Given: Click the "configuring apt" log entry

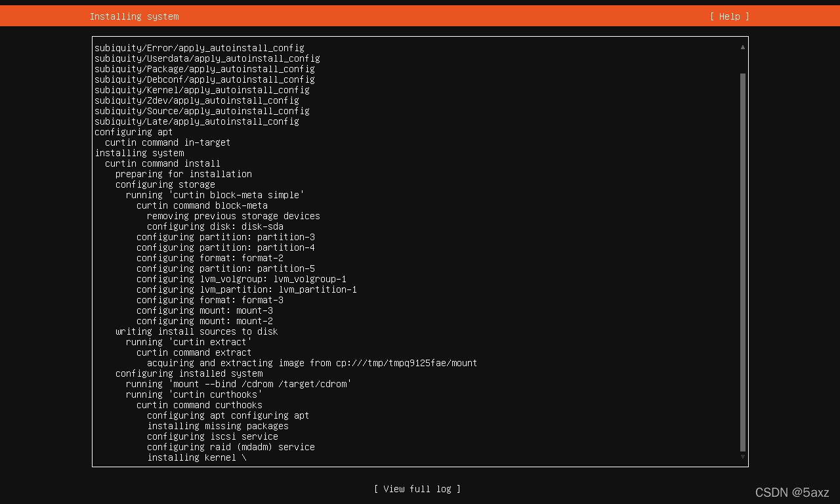Looking at the screenshot, I should pos(134,132).
